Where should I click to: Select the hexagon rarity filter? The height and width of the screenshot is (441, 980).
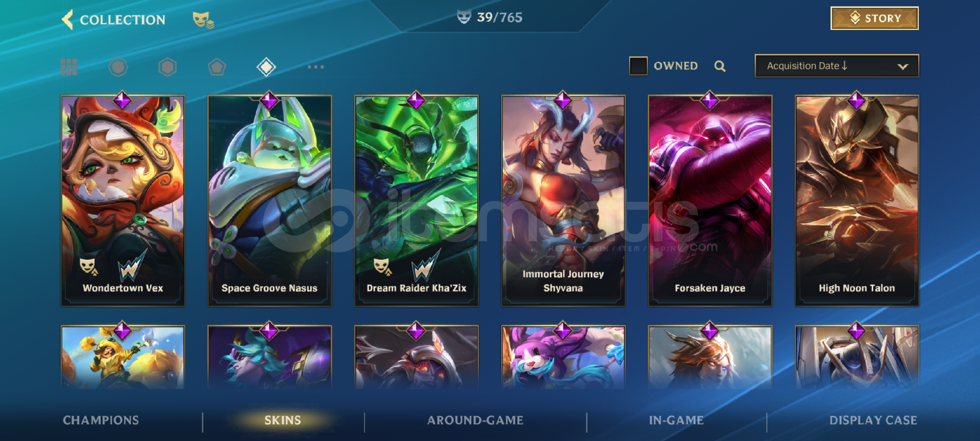[167, 67]
